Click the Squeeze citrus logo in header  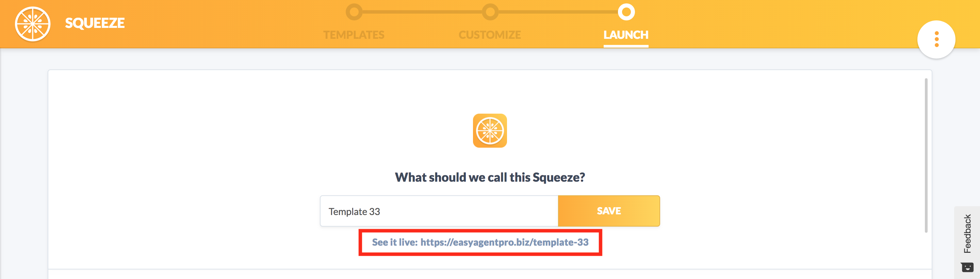click(33, 23)
